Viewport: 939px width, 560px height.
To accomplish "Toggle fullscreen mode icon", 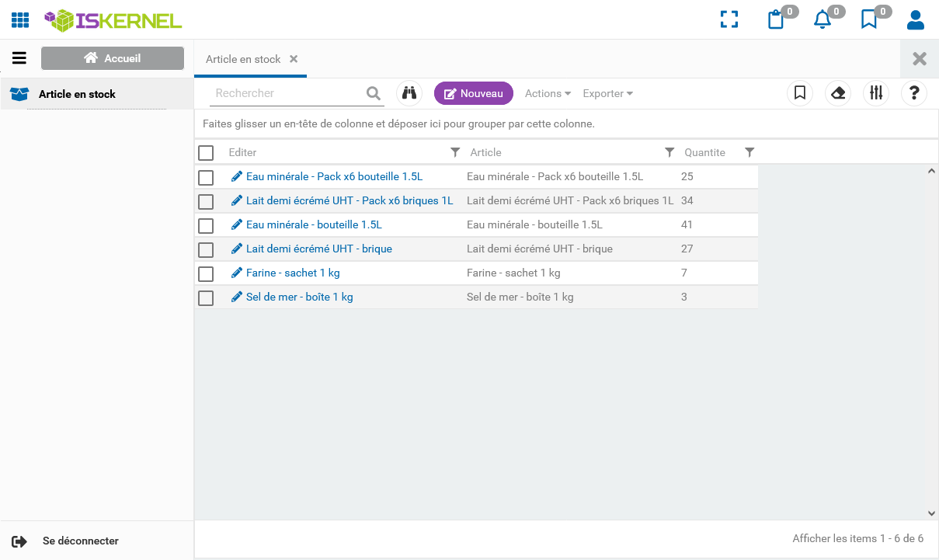I will [729, 19].
